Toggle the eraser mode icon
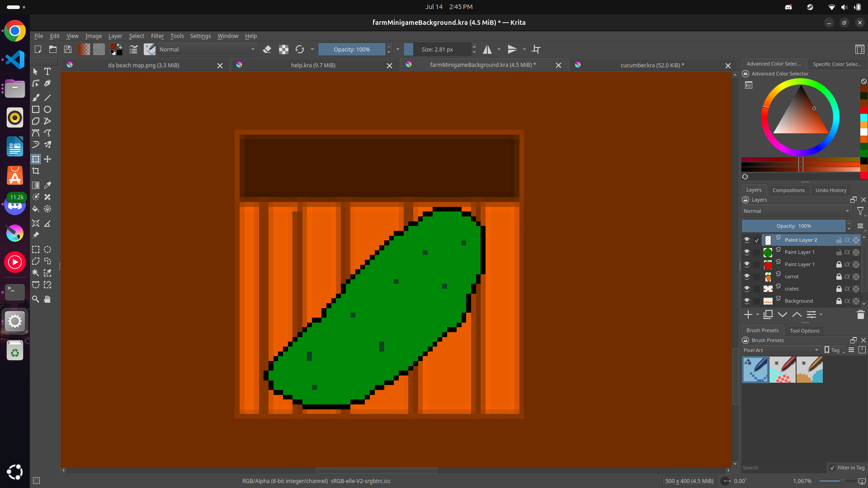 [267, 49]
